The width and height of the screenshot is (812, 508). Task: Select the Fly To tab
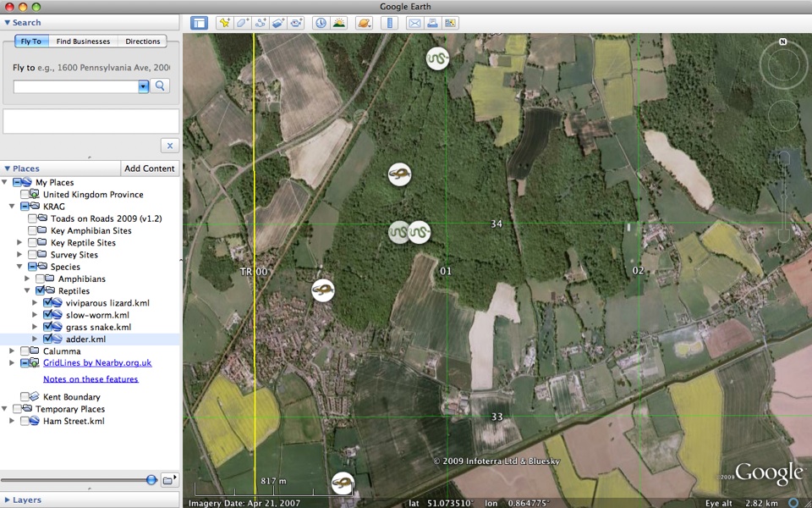[x=31, y=41]
